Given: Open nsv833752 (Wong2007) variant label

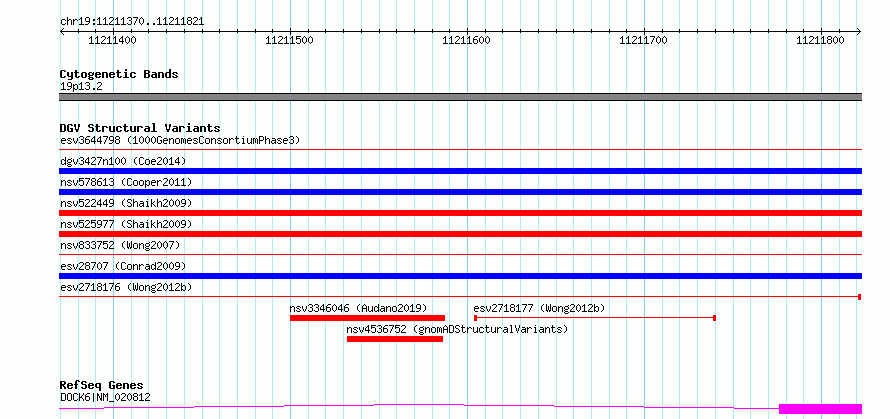Looking at the screenshot, I should [120, 245].
